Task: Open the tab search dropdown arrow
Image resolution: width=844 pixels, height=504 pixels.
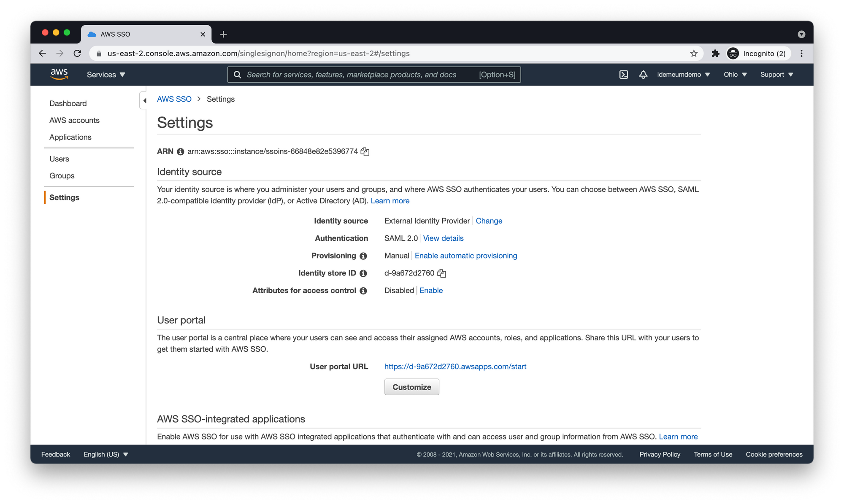Action: tap(801, 34)
